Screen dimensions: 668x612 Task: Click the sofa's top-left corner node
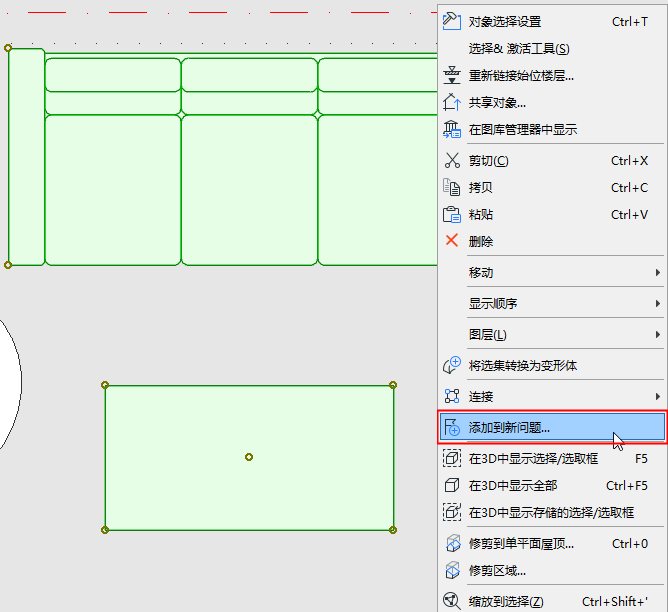coord(8,48)
